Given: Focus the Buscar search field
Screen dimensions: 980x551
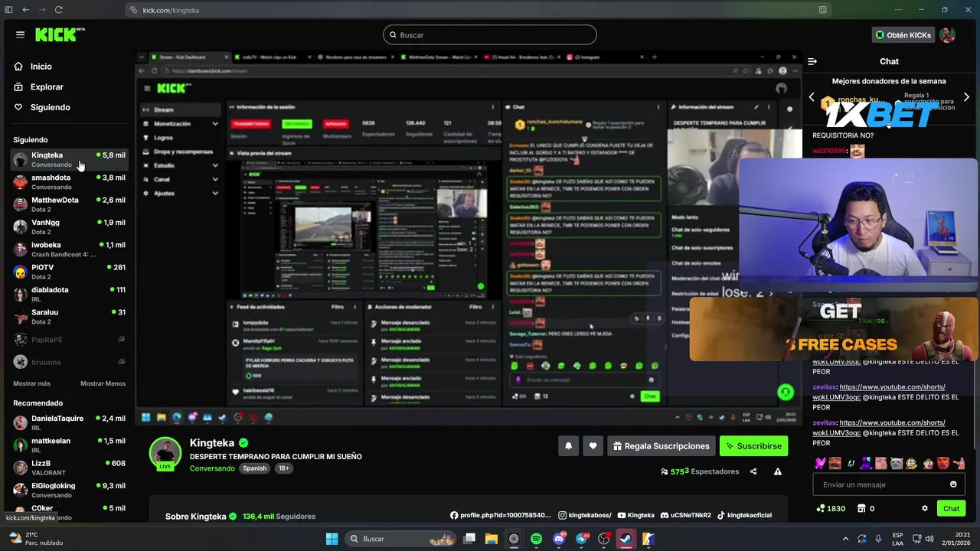Looking at the screenshot, I should coord(490,34).
